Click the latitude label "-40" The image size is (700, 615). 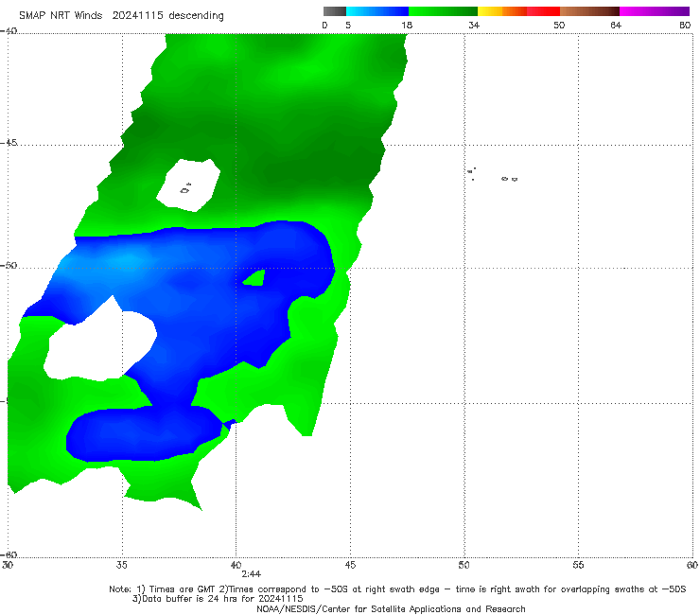tap(9, 31)
